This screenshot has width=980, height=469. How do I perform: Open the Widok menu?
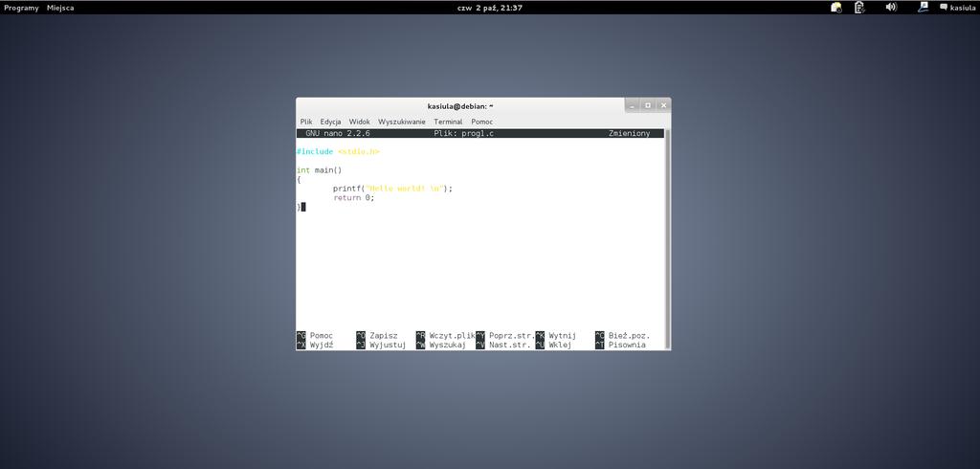point(360,122)
